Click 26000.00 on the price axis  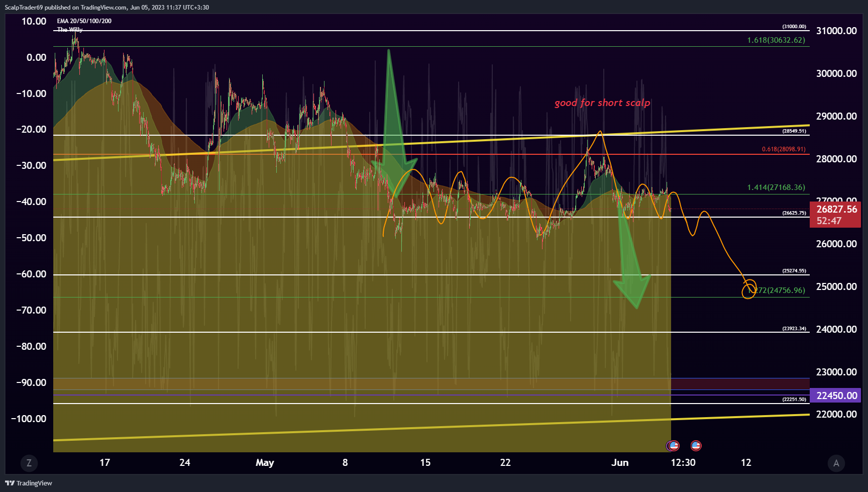point(836,244)
